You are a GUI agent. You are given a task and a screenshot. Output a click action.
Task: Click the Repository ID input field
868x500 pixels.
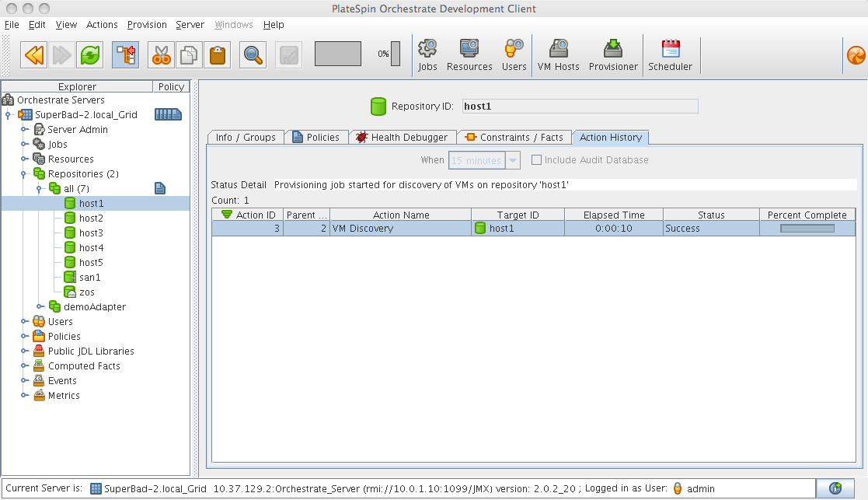580,107
